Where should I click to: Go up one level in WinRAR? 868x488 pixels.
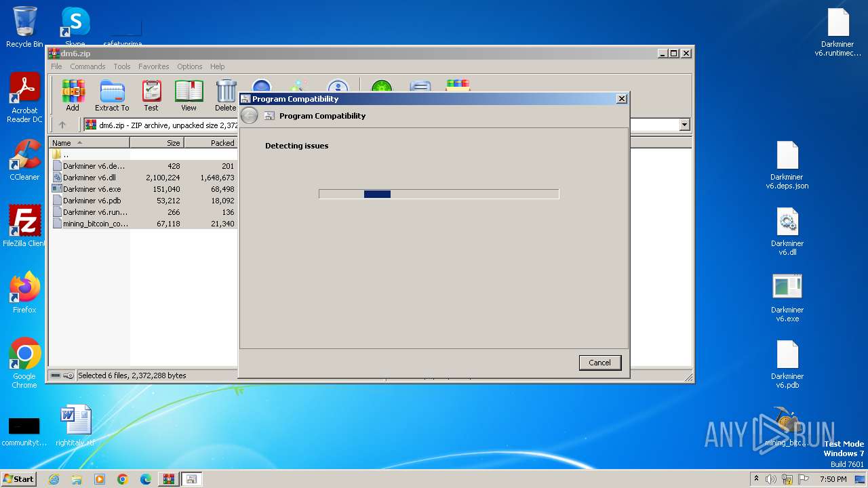point(62,125)
